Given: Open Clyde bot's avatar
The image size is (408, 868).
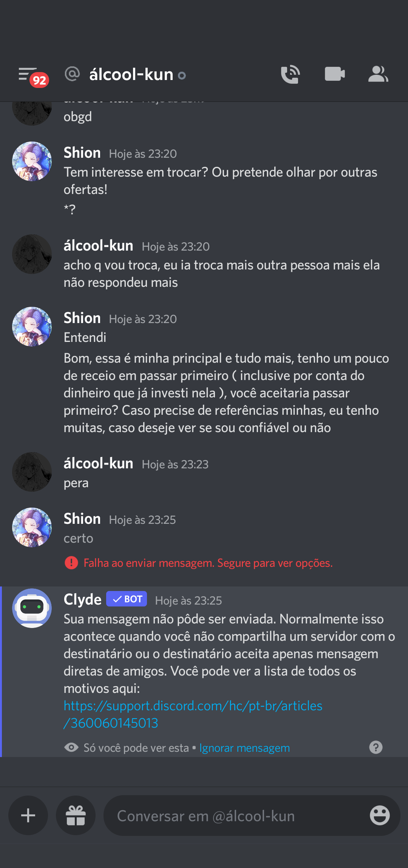Looking at the screenshot, I should tap(32, 608).
